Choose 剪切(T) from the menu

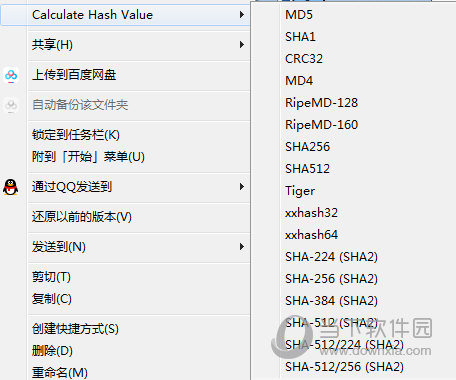click(x=125, y=277)
